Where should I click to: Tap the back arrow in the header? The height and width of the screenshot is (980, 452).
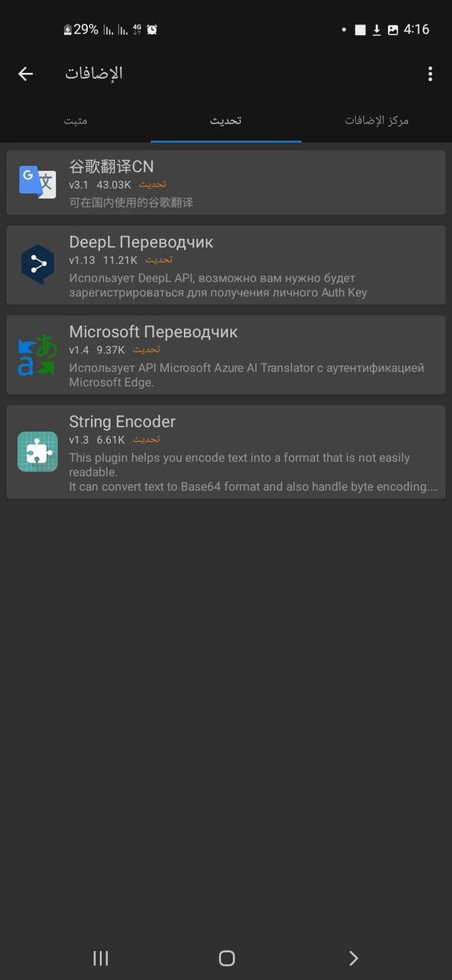tap(25, 73)
